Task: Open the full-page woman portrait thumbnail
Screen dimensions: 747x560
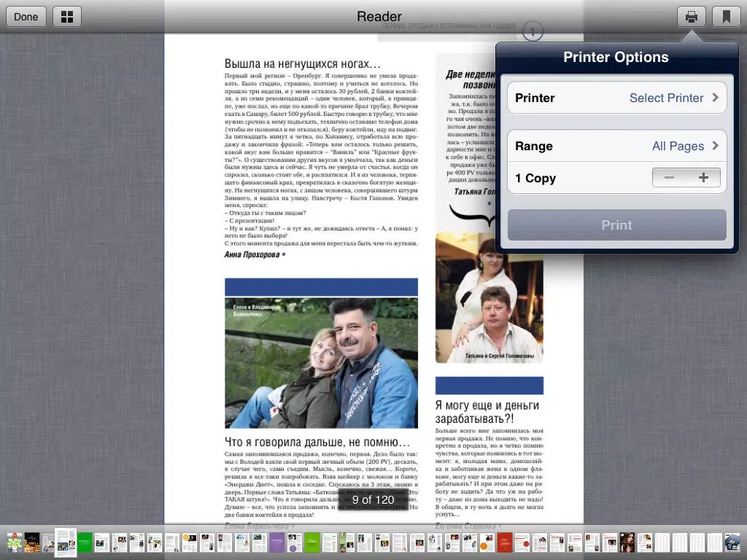Action: pos(627,542)
